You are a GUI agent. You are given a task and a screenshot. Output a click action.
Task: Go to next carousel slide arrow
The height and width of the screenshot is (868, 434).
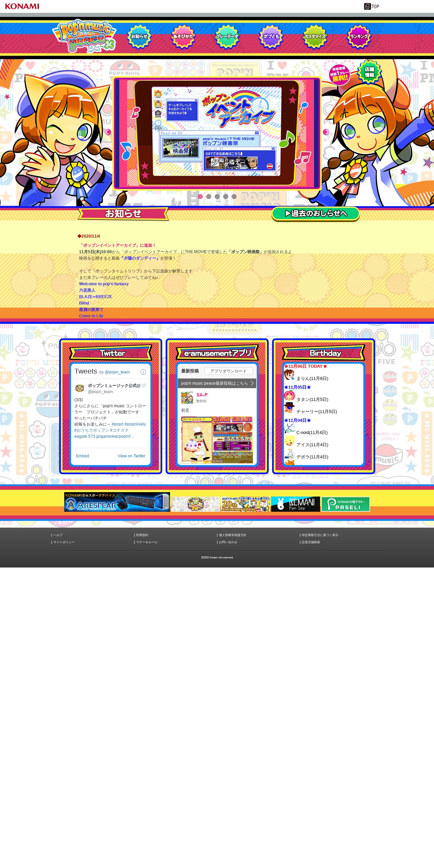click(x=326, y=132)
